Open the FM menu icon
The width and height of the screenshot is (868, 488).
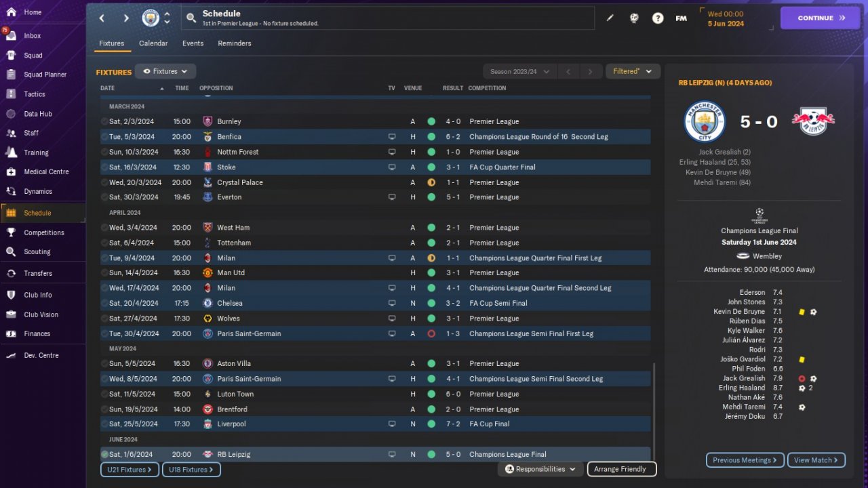click(682, 18)
